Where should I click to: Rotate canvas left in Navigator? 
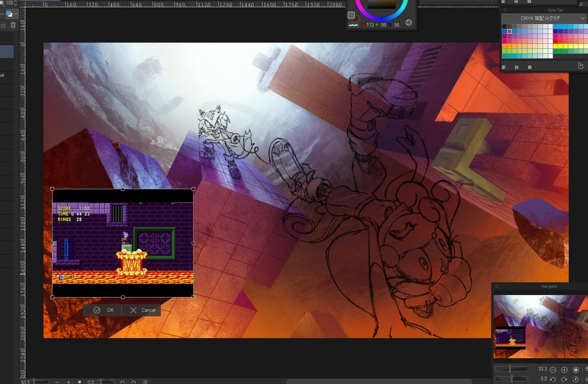coord(553,379)
